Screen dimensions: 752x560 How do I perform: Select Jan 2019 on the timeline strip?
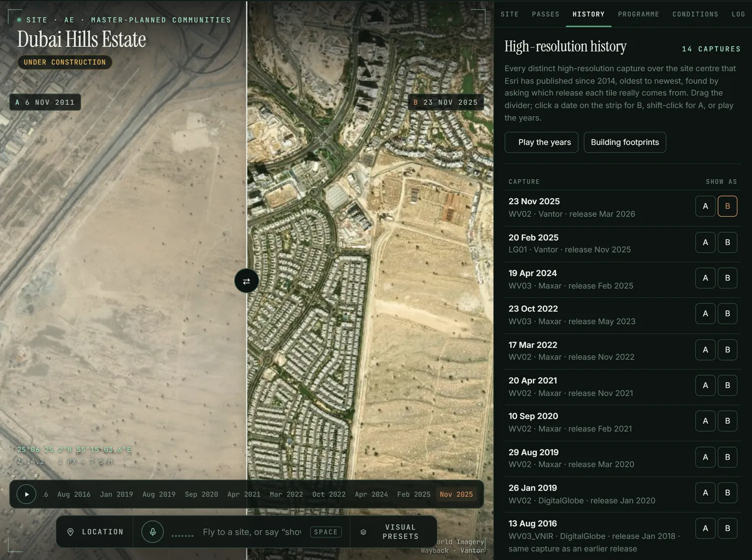(117, 494)
